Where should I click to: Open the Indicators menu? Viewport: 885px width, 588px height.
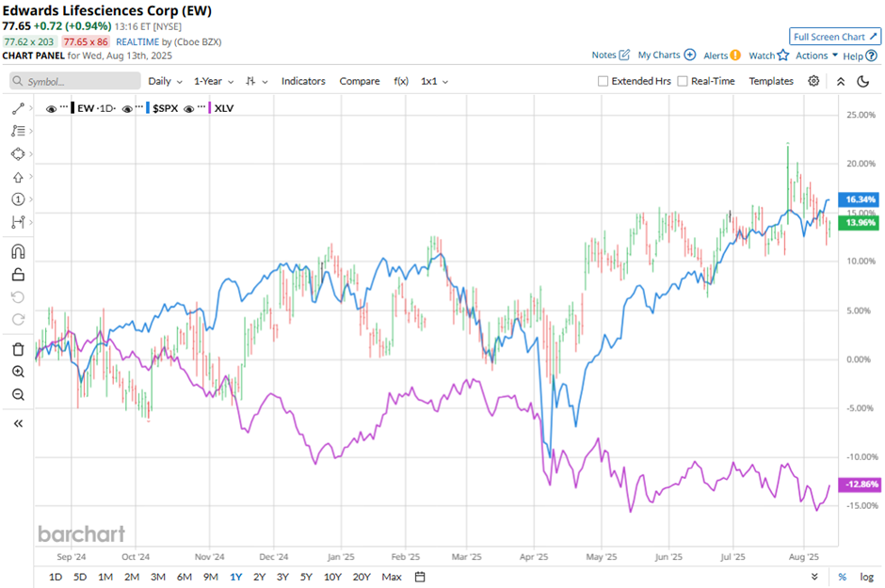point(303,81)
